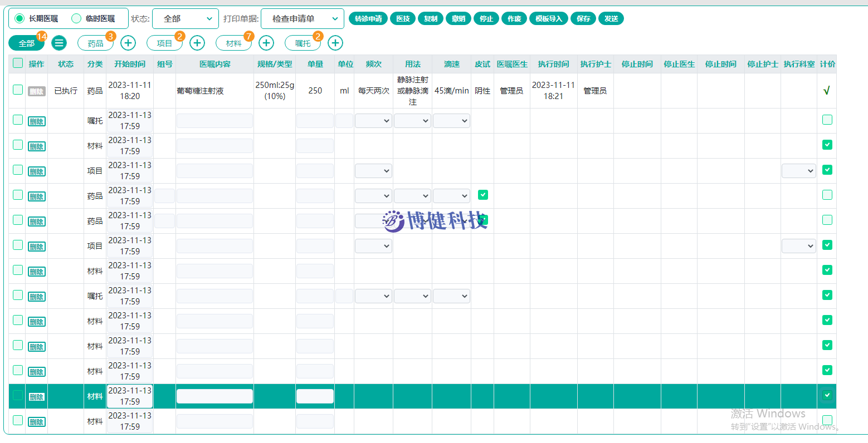Viewport: 868px width, 443px height.
Task: Click the 2023-11-11 18:21 执行时间 cell
Action: click(x=553, y=91)
